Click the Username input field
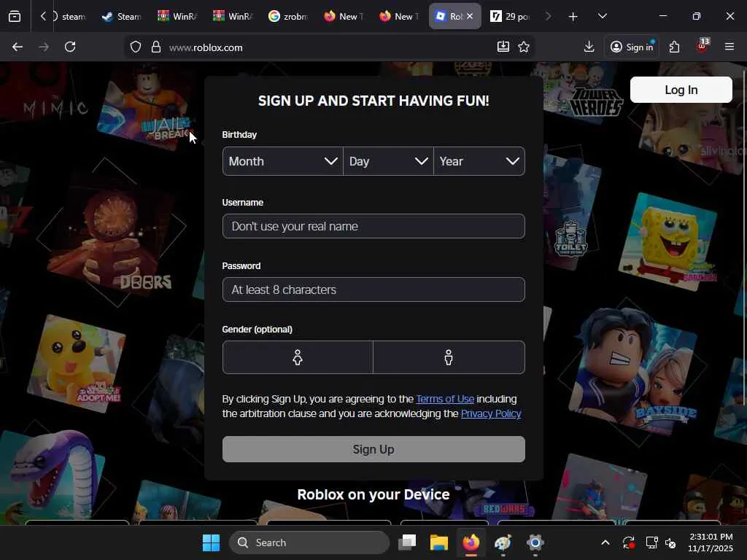Screen dimensions: 747x560 pyautogui.click(x=373, y=226)
